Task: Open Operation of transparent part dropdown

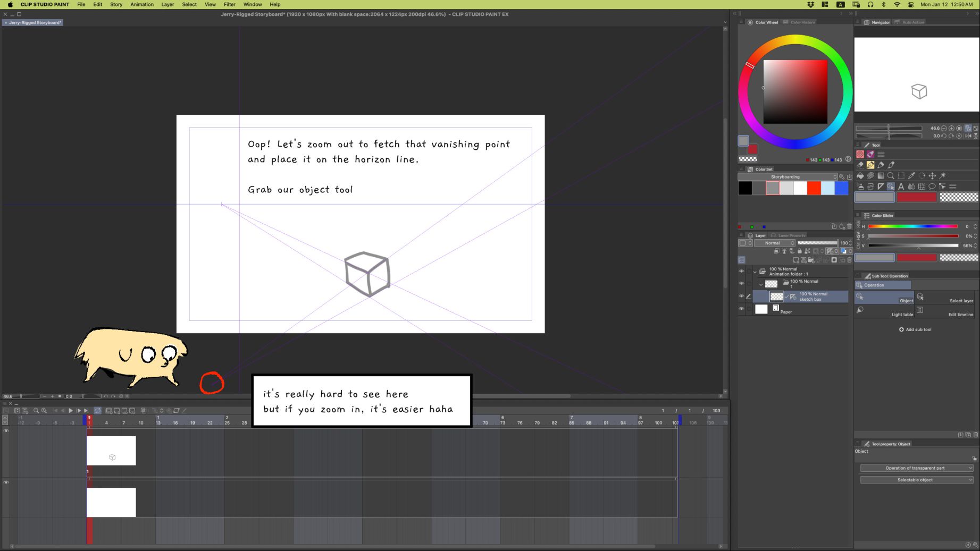Action: (x=916, y=468)
